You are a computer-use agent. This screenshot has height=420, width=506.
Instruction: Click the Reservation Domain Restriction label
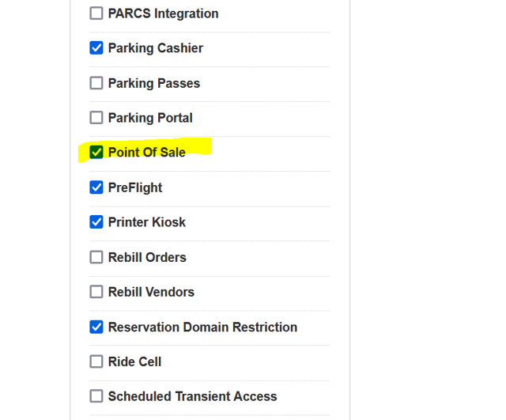[202, 327]
